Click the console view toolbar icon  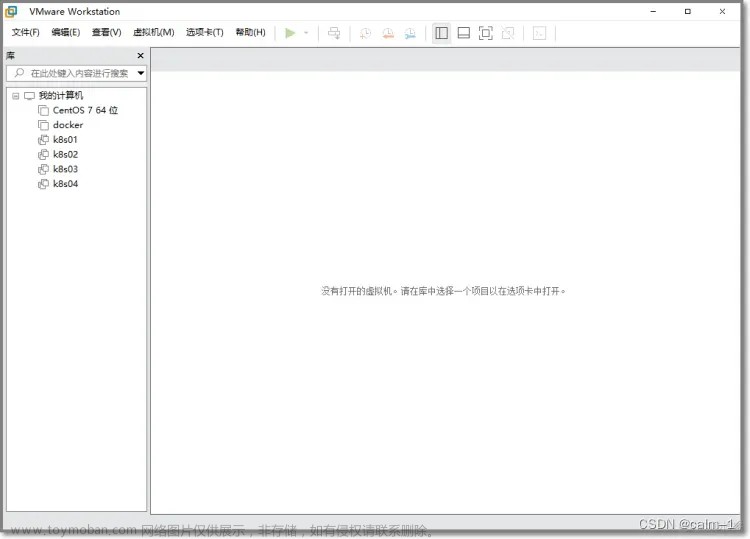point(540,33)
